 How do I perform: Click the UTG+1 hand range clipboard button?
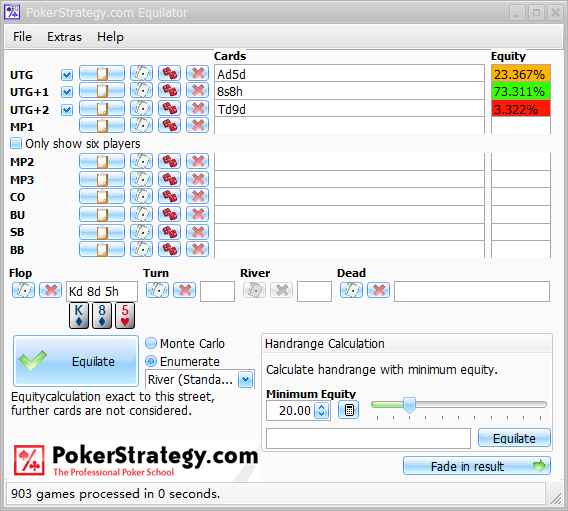(x=102, y=91)
